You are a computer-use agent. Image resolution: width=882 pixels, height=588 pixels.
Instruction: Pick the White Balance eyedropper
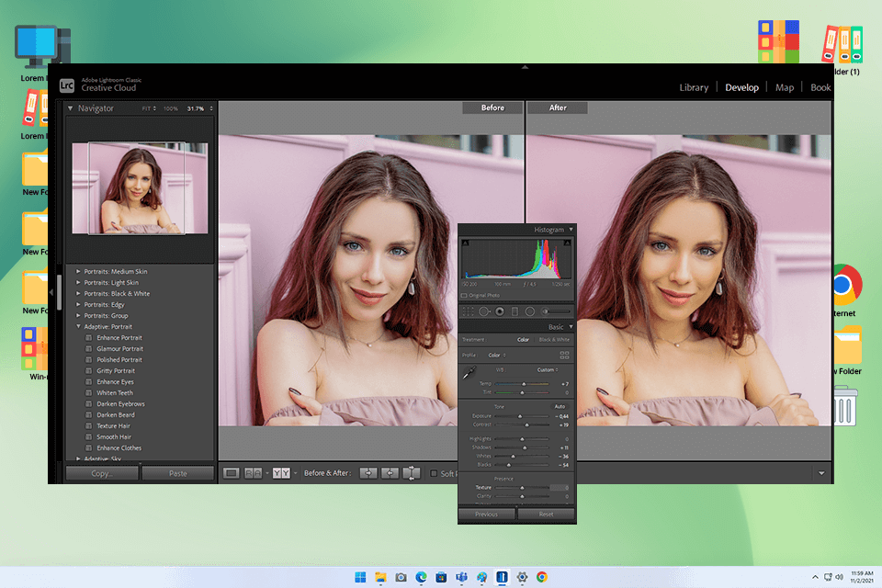469,372
